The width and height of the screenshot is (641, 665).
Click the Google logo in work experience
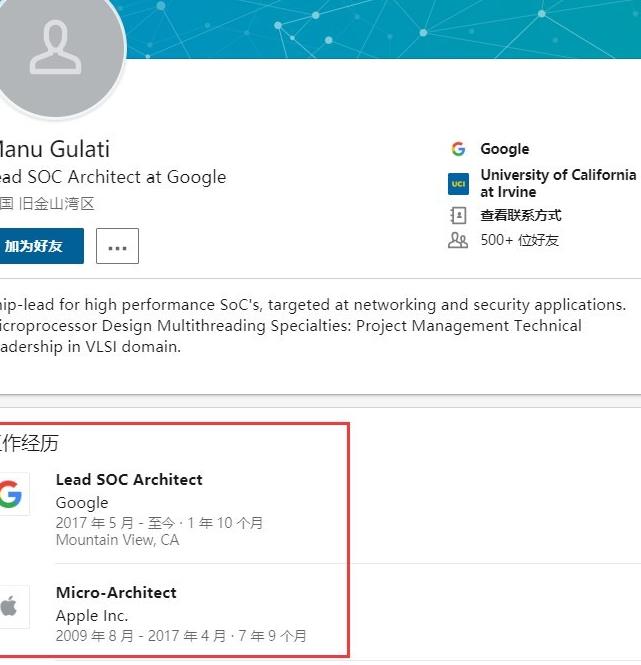[x=14, y=494]
